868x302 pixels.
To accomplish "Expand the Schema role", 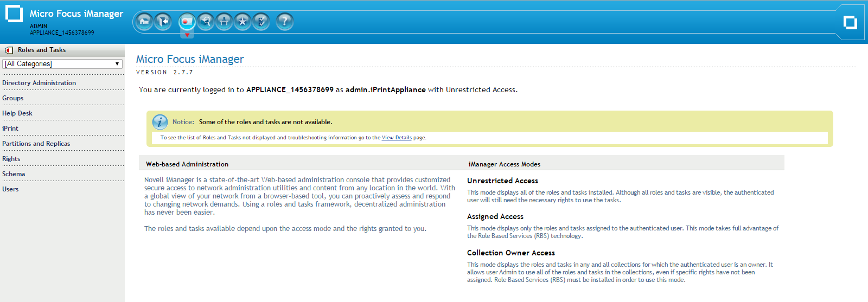I will (x=14, y=174).
